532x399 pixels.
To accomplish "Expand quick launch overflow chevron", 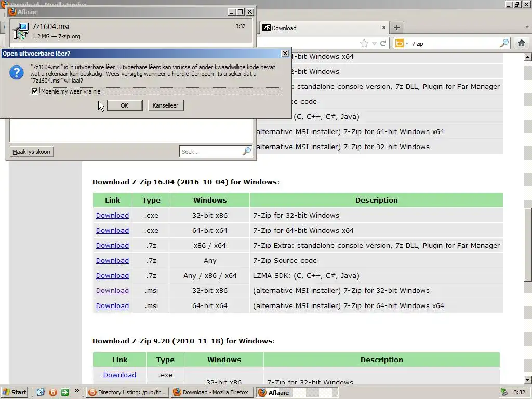I will click(77, 391).
